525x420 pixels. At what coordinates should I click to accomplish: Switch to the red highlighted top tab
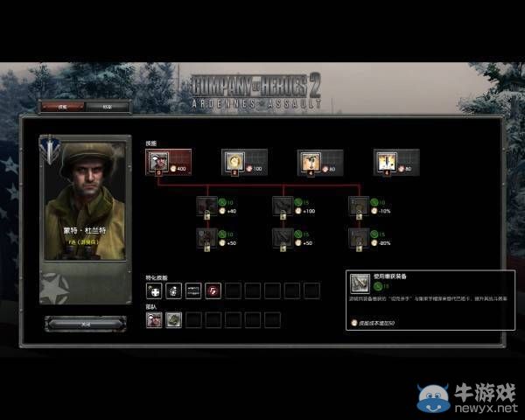click(x=63, y=107)
